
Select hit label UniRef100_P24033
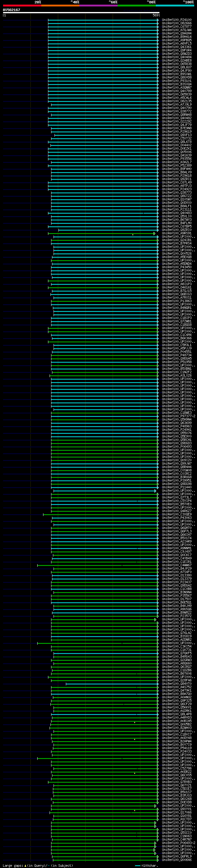(177, 751)
